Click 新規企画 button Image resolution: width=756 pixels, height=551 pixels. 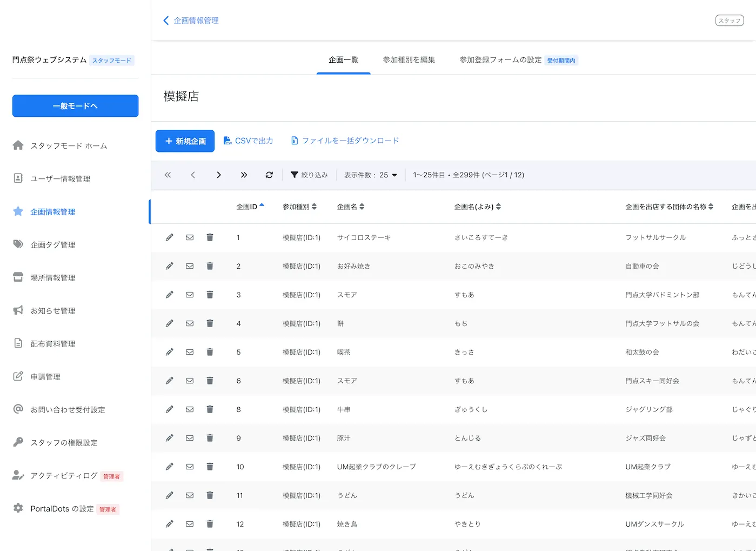tap(185, 141)
